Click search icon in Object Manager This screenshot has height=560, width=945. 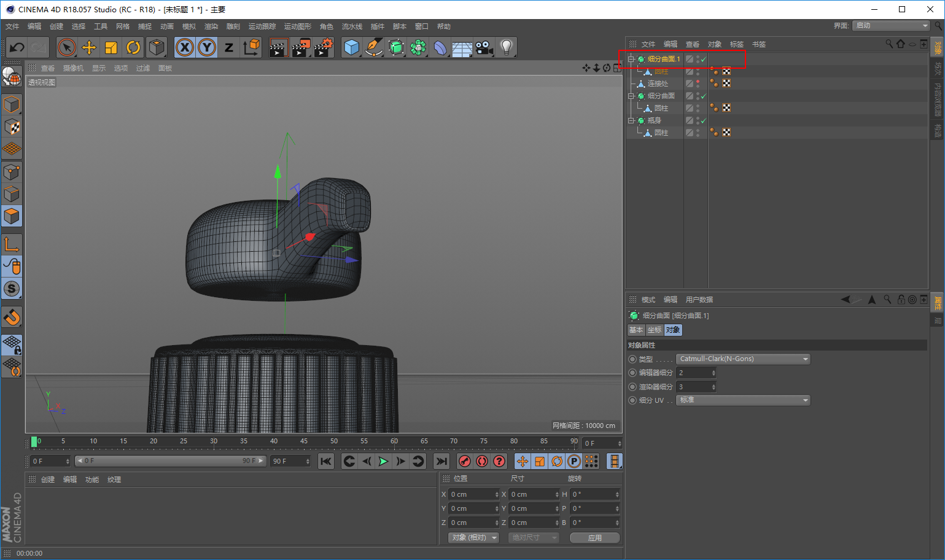click(889, 44)
